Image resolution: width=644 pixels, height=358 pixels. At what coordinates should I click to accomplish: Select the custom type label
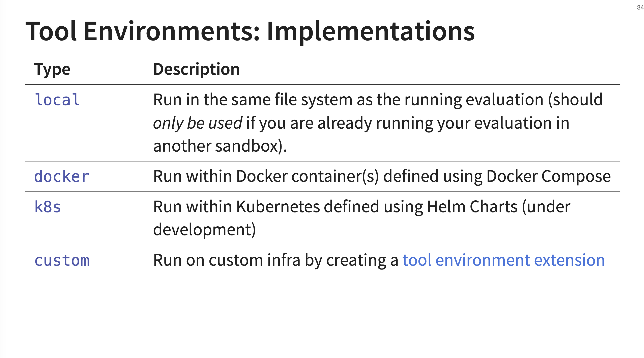point(62,260)
